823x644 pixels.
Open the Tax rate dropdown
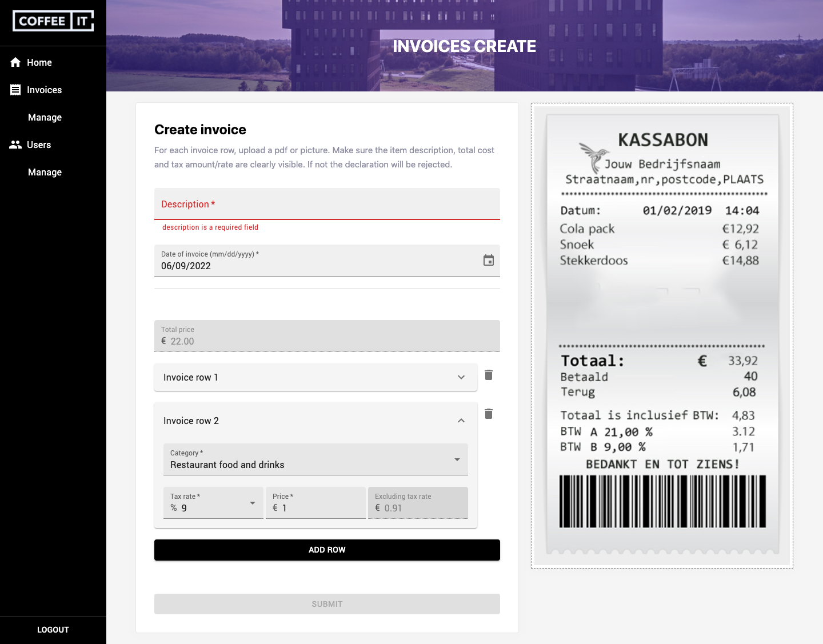(x=213, y=503)
